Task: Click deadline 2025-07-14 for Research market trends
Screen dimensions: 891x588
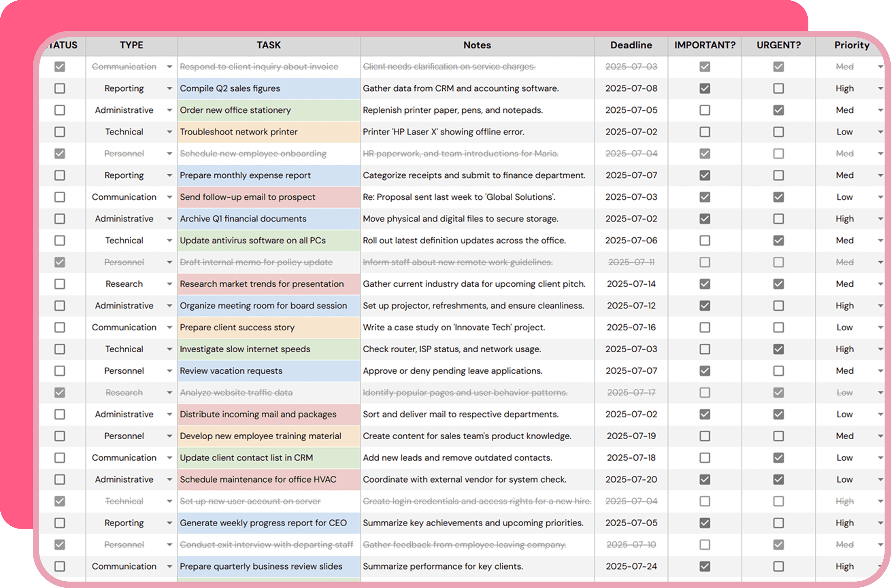Action: [x=631, y=284]
